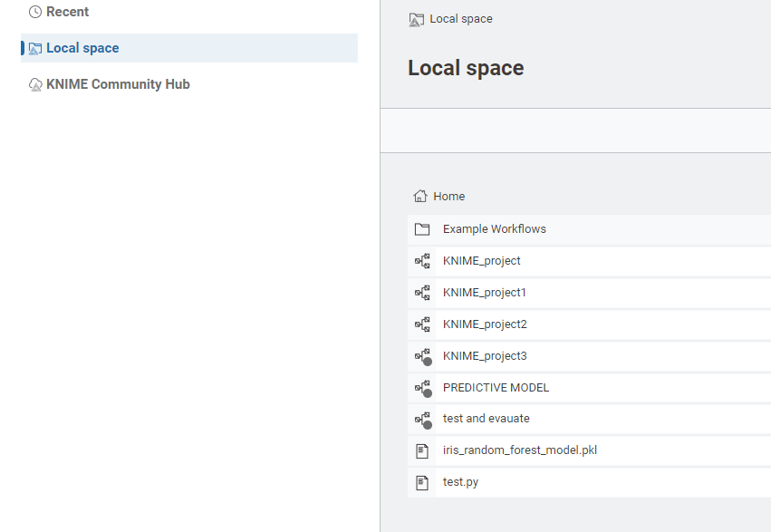The height and width of the screenshot is (532, 771).
Task: Open the Recent section in sidebar
Action: [x=67, y=12]
